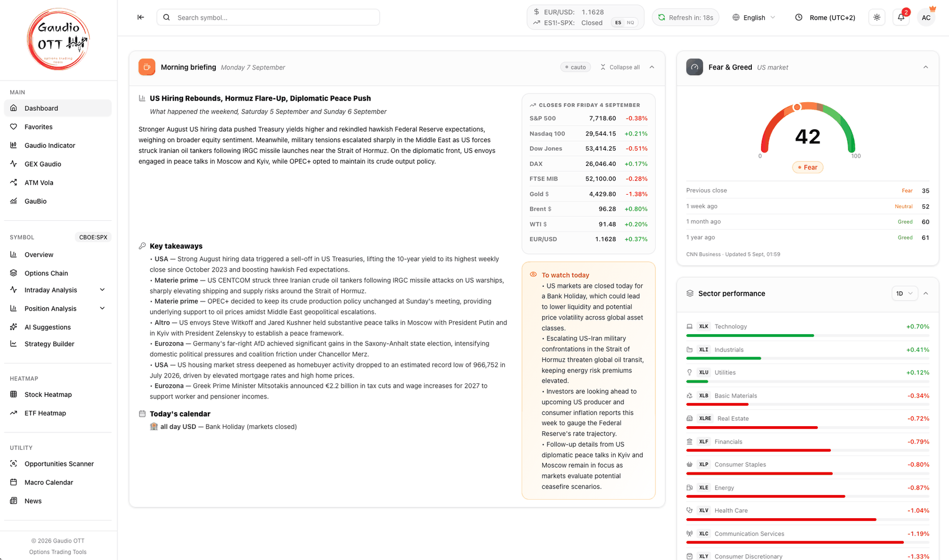
Task: Collapse the Morning briefing panel chevron
Action: coord(652,67)
